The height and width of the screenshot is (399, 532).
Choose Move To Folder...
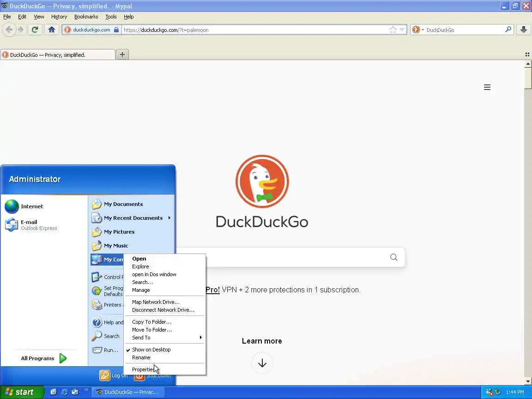[164, 330]
